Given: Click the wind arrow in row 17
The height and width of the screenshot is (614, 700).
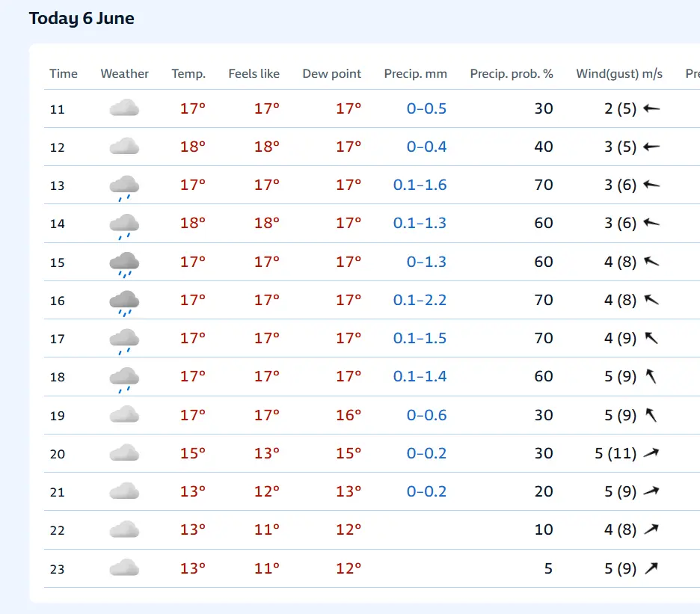Looking at the screenshot, I should click(651, 338).
